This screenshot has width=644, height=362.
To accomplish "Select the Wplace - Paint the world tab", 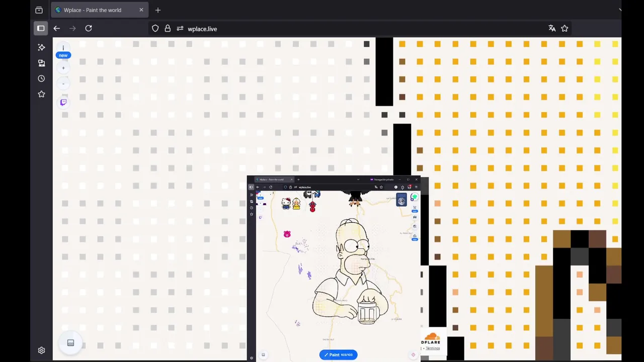I will 99,10.
